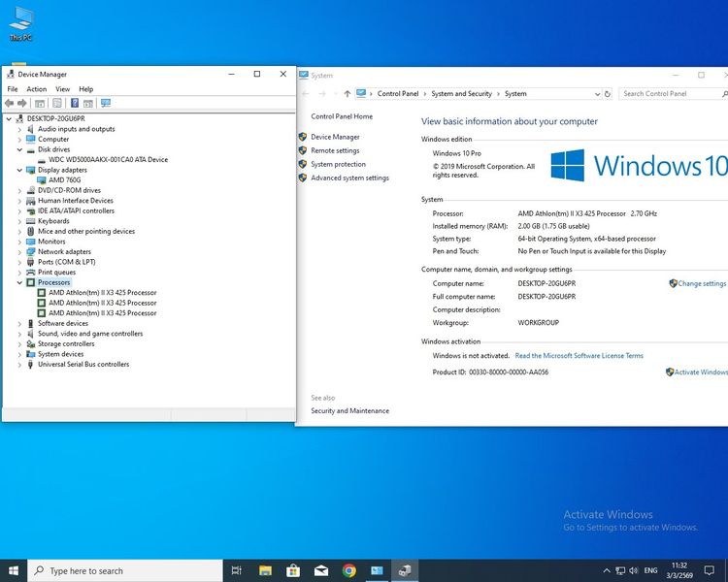Open This PC desktop icon
The height and width of the screenshot is (582, 728).
(x=21, y=24)
